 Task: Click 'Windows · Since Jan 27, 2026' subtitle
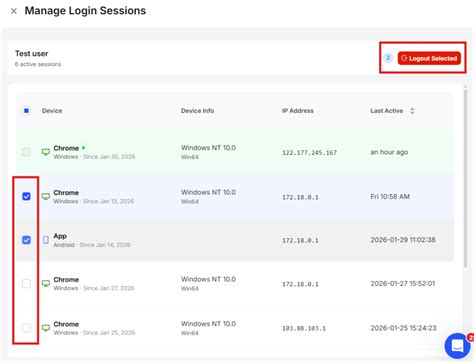[94, 288]
